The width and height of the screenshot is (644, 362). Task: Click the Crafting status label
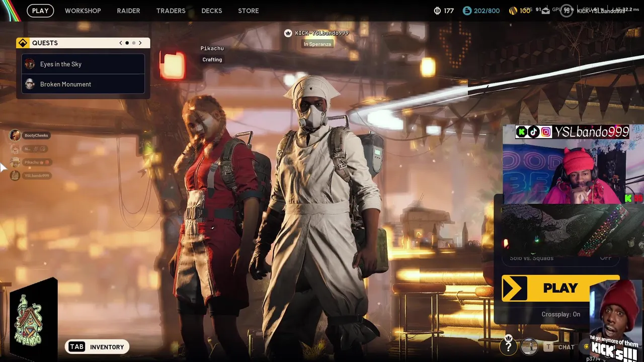212,59
